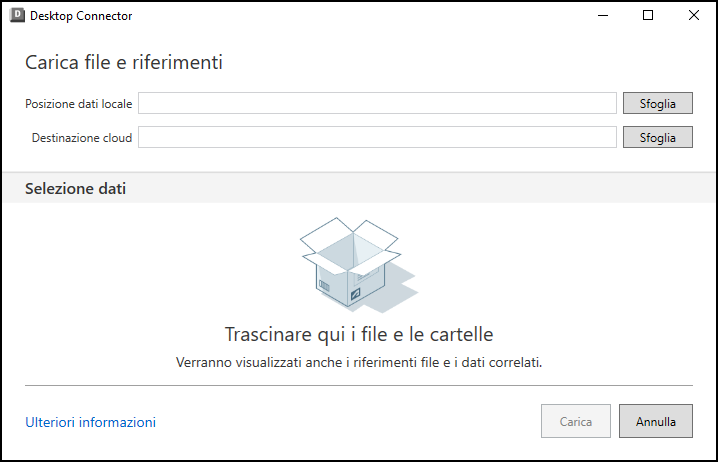Click the open cardboard box illustration
The width and height of the screenshot is (718, 462).
pyautogui.click(x=351, y=260)
